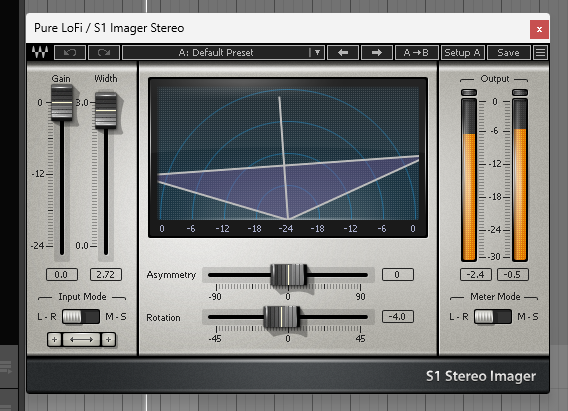Redo the plugin change
The width and height of the screenshot is (568, 411).
[104, 53]
